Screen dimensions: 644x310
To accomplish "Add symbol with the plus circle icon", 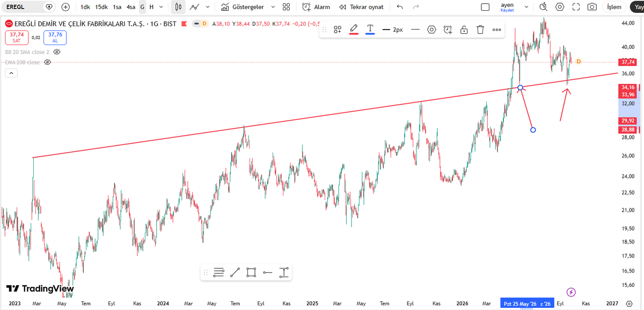I will pos(65,7).
